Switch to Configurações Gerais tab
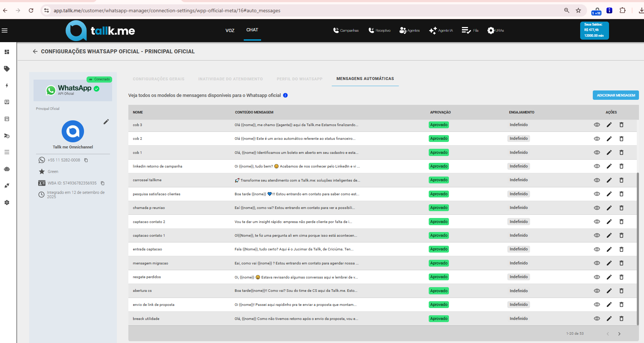Viewport: 644px width, 343px height. click(x=159, y=79)
